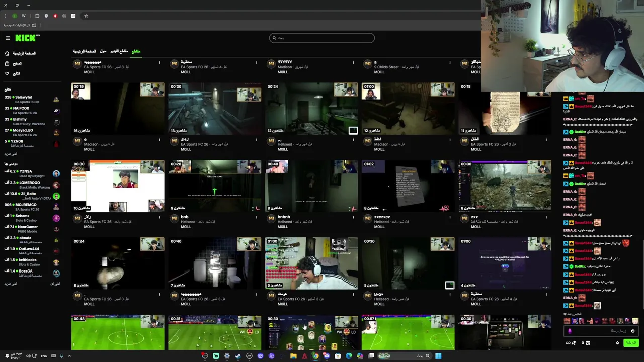This screenshot has width=644, height=362.
Task: Click the search field at top
Action: coord(322,38)
